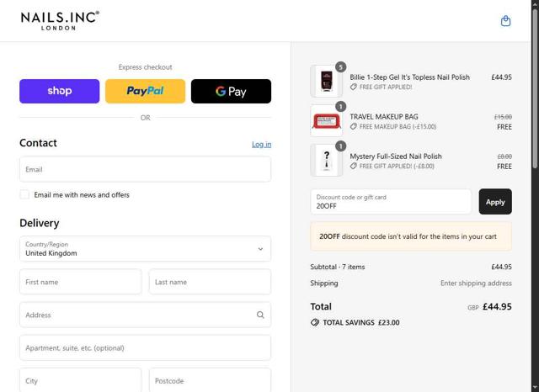
Task: Click struck-through £15.00 price
Action: click(x=503, y=117)
